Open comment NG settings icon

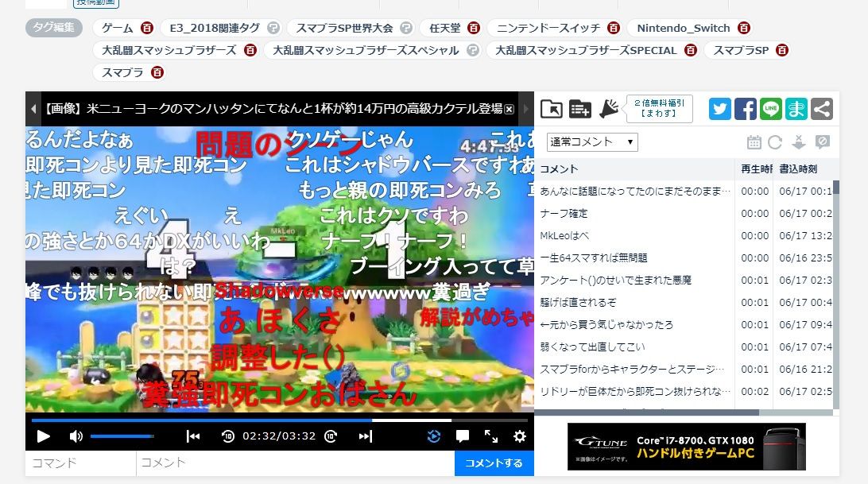click(822, 142)
